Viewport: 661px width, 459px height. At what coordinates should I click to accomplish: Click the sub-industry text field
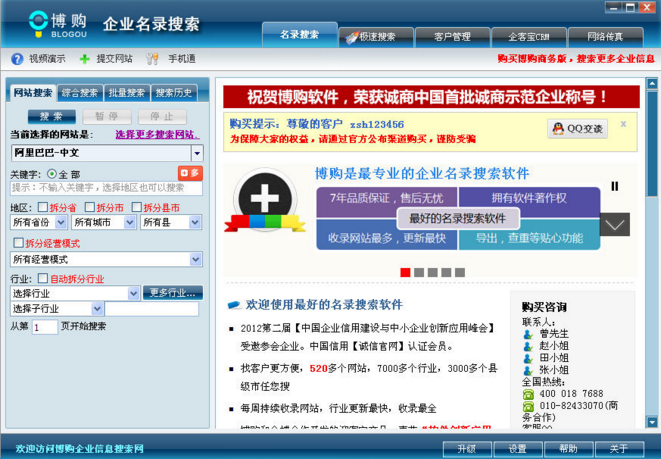click(152, 309)
